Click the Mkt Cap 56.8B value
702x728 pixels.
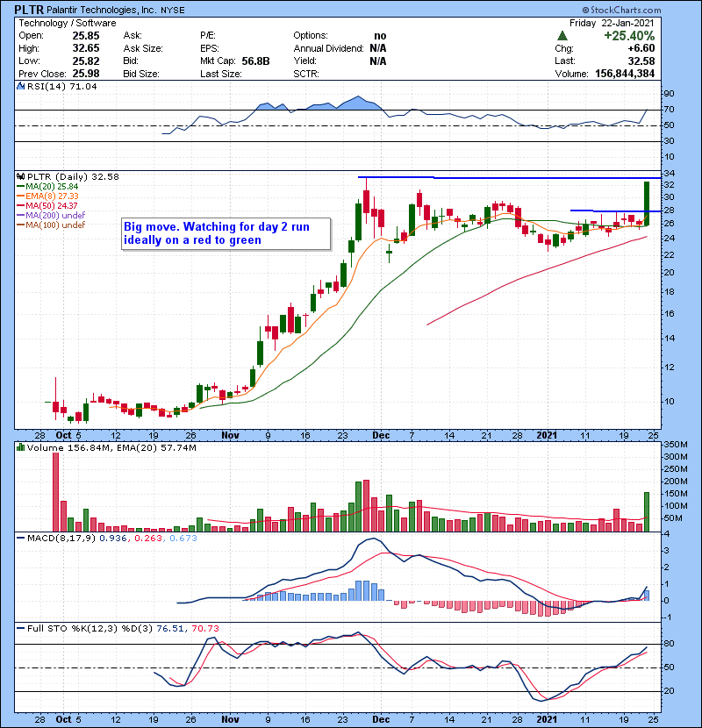point(255,61)
